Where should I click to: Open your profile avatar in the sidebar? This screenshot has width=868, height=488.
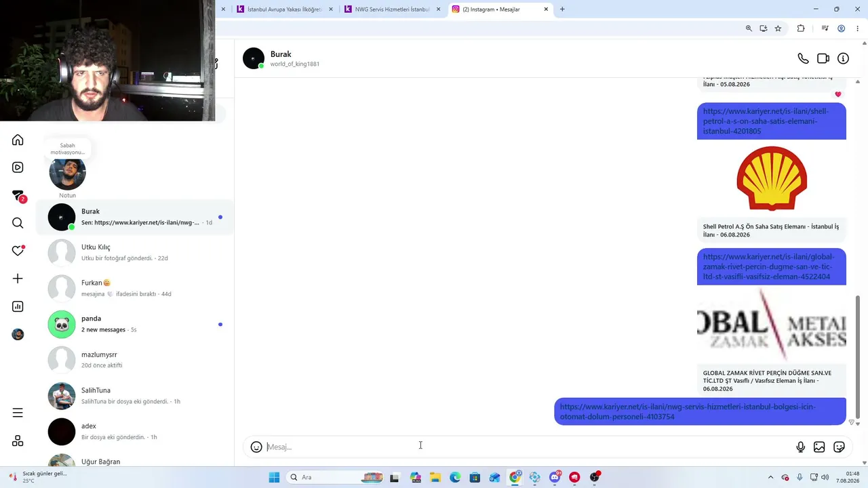click(18, 334)
